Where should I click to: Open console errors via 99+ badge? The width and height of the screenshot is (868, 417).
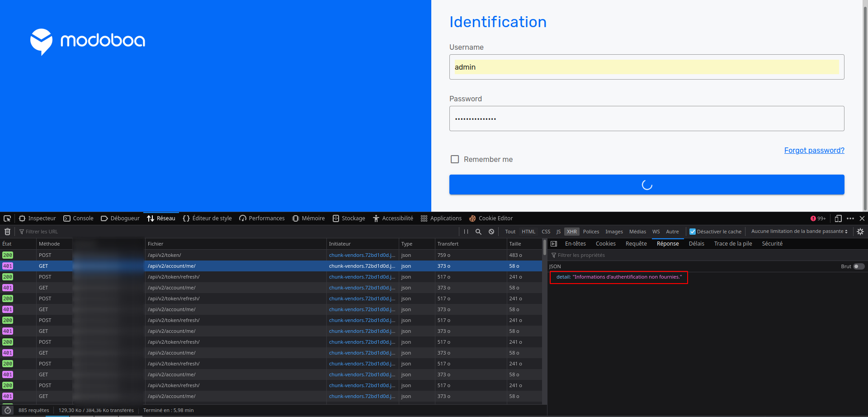pyautogui.click(x=817, y=218)
